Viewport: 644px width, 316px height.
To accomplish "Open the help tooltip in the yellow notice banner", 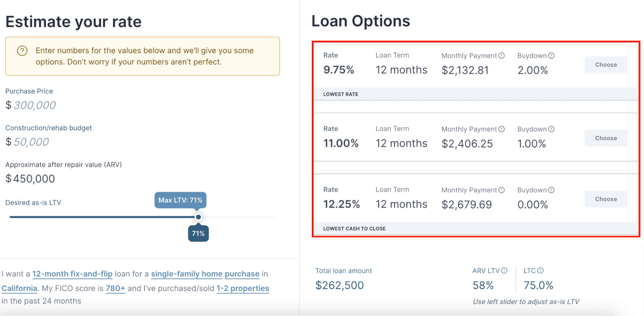I will [x=22, y=51].
